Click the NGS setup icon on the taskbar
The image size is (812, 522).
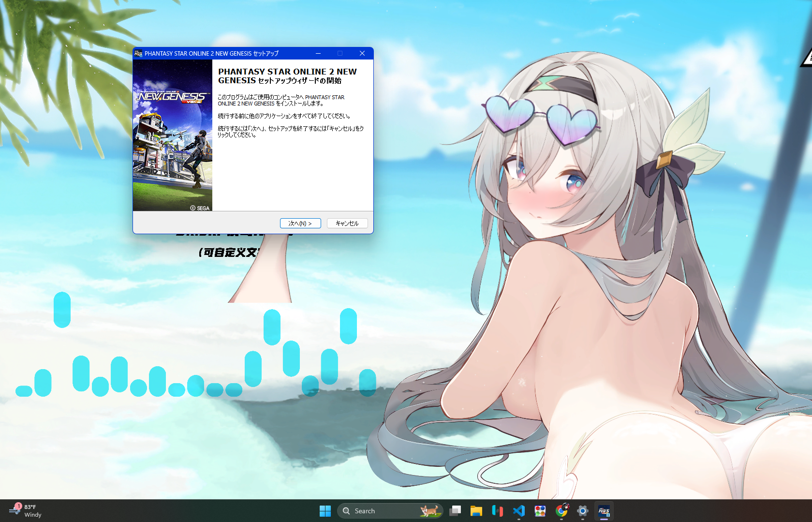tap(604, 511)
